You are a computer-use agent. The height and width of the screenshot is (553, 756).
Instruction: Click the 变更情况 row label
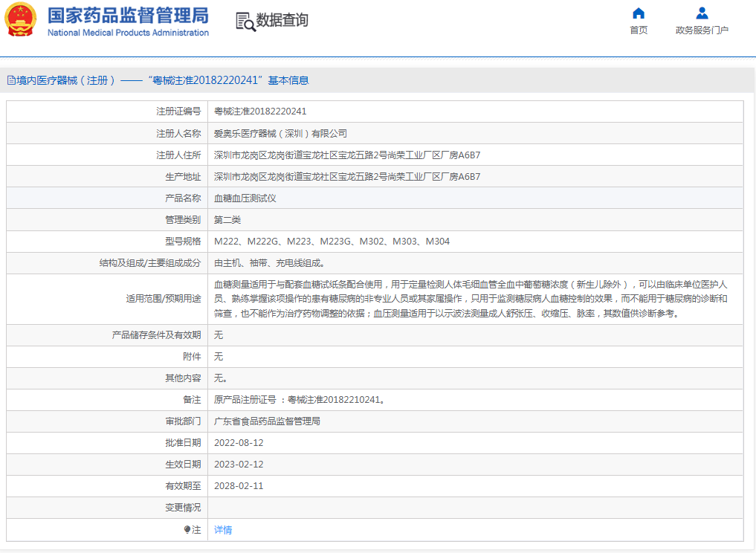183,508
